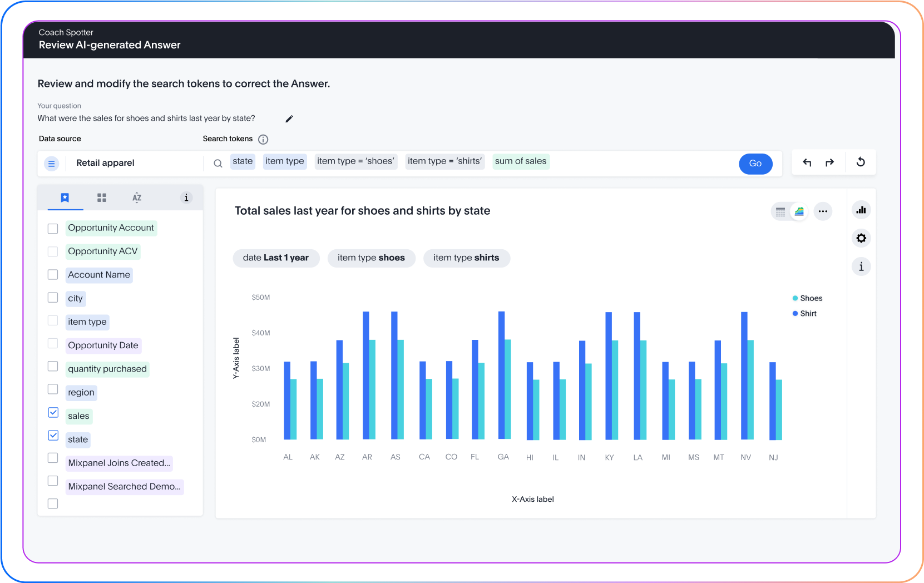
Task: Select the bookmarked columns tab icon
Action: [65, 197]
